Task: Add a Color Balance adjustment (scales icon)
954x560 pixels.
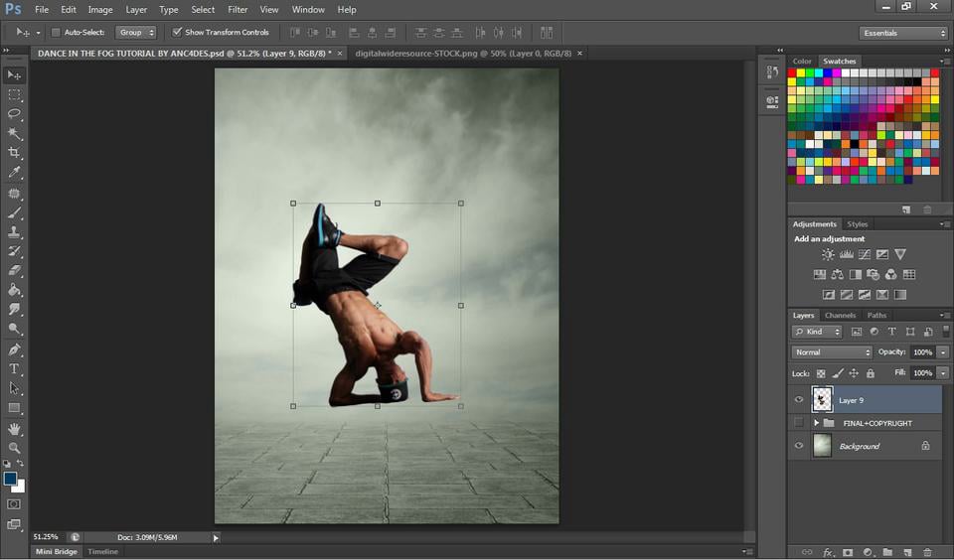Action: pos(837,275)
